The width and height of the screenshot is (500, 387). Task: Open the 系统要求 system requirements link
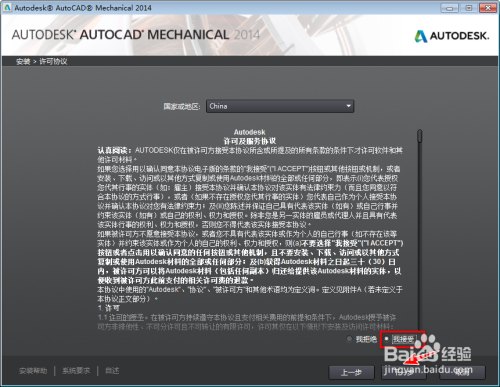(76, 371)
